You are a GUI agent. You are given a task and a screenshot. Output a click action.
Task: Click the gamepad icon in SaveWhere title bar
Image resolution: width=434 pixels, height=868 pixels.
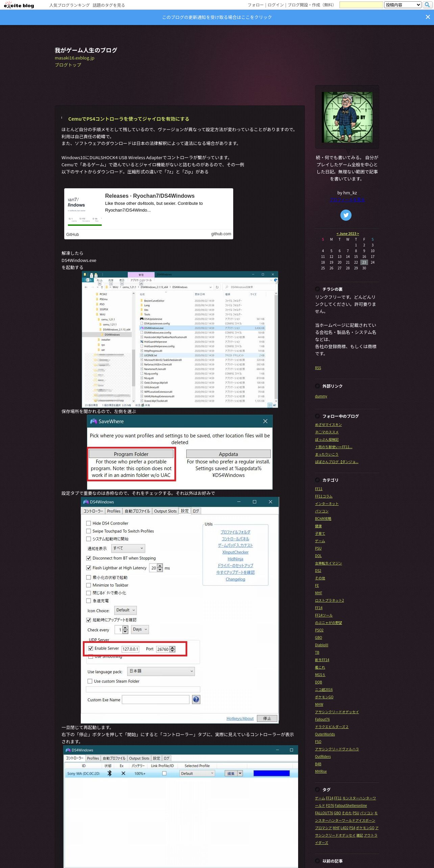[x=93, y=421]
